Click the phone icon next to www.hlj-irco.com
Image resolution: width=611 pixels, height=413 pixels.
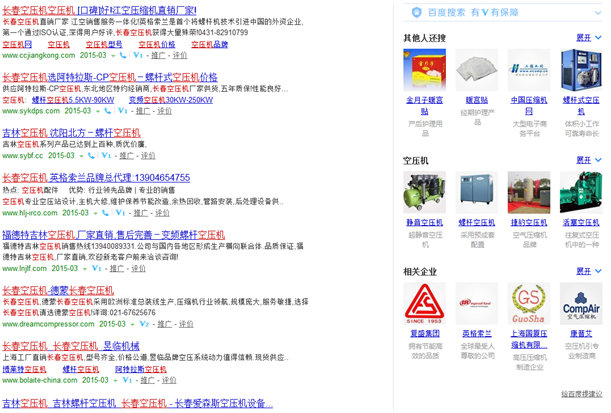tap(105, 213)
